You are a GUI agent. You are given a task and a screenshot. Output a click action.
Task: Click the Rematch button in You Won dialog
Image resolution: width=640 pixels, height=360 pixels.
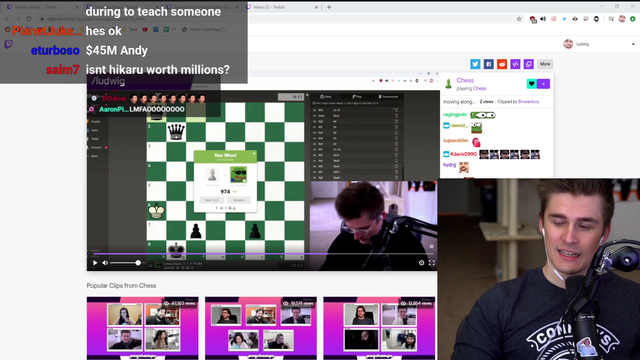[239, 200]
